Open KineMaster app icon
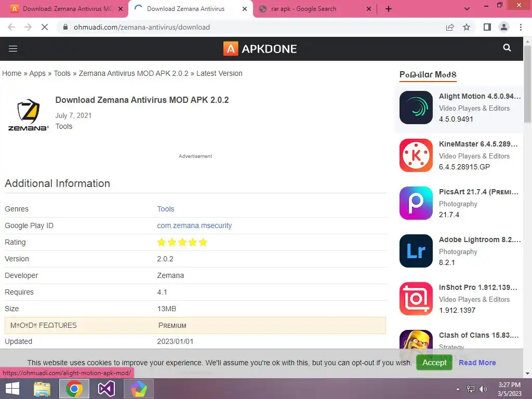This screenshot has height=399, width=532. pos(416,155)
